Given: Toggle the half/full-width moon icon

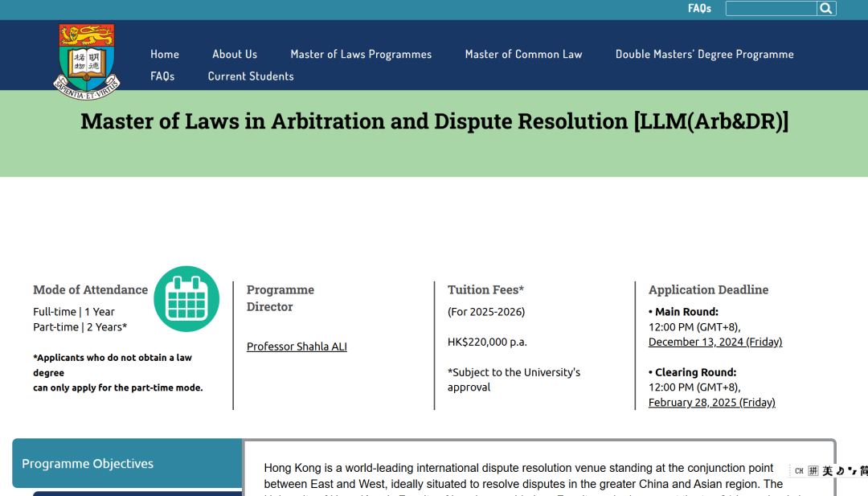Looking at the screenshot, I should pos(840,471).
